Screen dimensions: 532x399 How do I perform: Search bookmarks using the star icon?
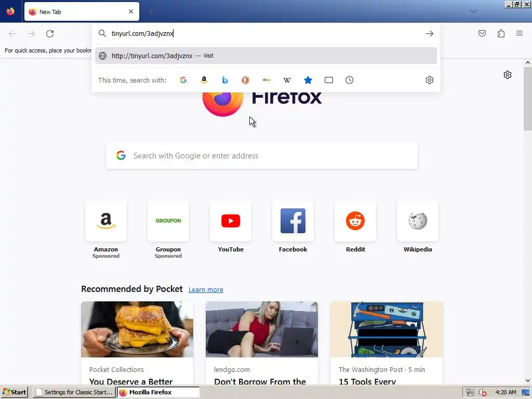point(308,80)
